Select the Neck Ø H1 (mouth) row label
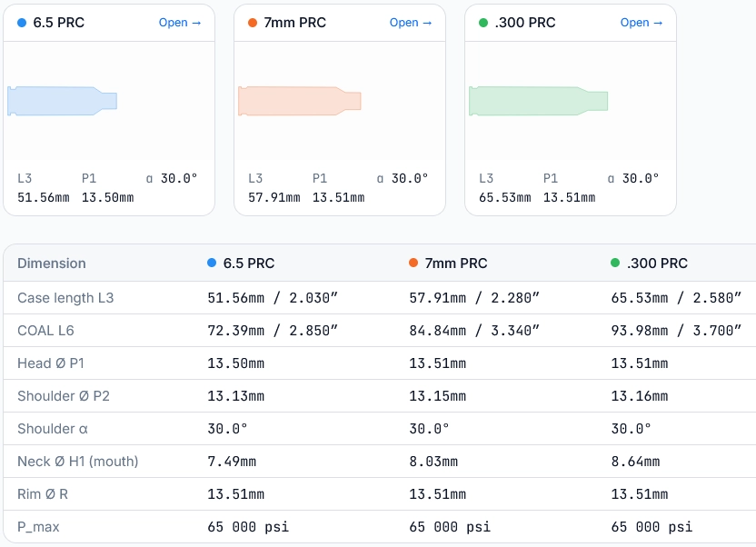 (77, 462)
